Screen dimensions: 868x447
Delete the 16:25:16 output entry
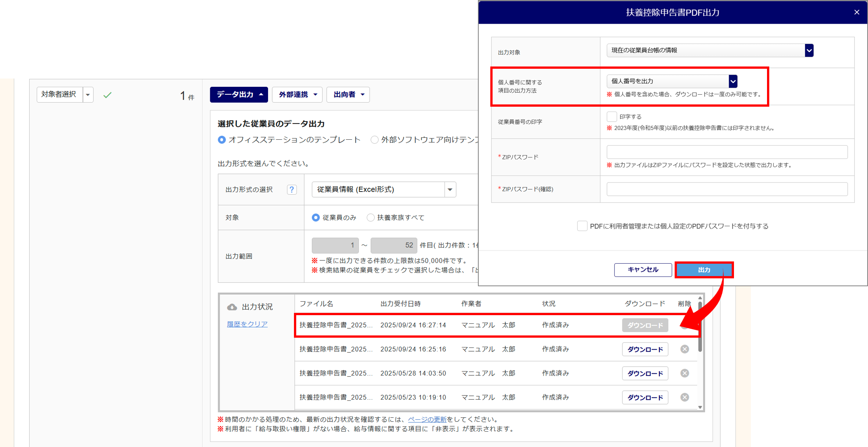click(684, 349)
